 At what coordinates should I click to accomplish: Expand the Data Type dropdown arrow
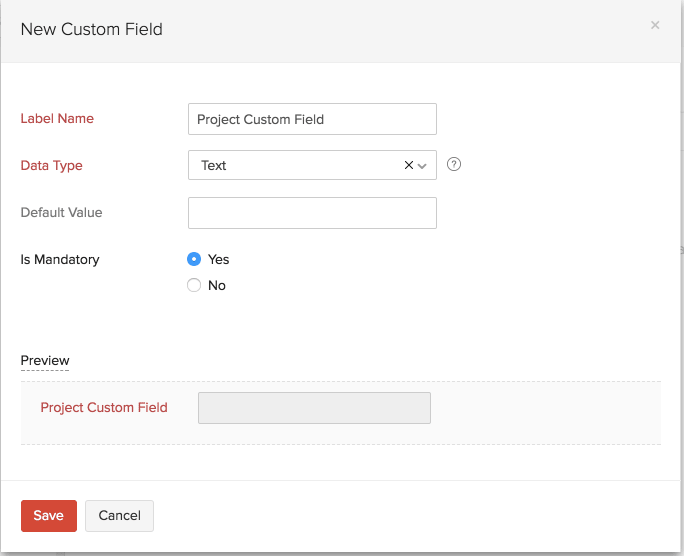tap(422, 166)
